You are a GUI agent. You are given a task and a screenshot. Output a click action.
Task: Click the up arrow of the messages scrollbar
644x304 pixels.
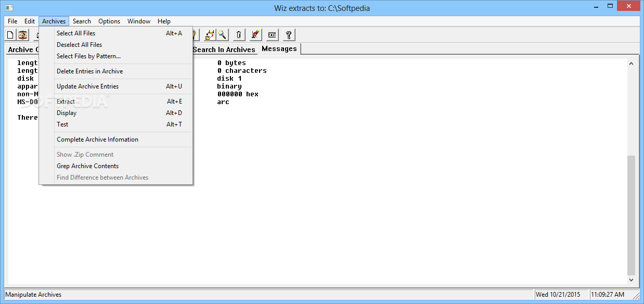[x=632, y=64]
